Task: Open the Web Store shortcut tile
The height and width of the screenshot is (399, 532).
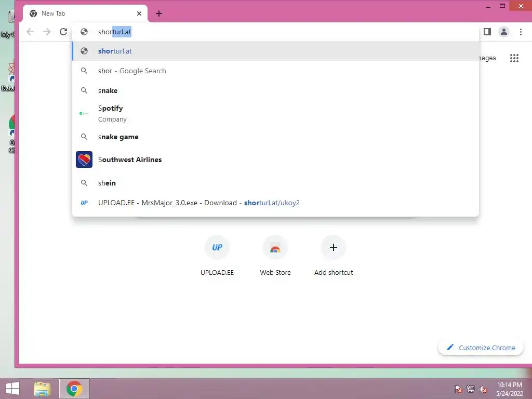Action: click(275, 256)
